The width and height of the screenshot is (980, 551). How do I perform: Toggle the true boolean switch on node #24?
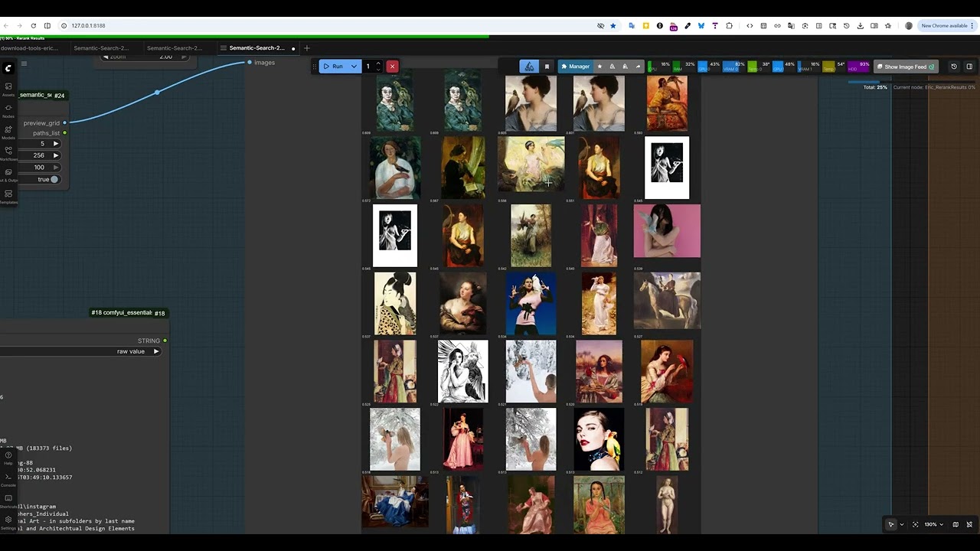[54, 179]
